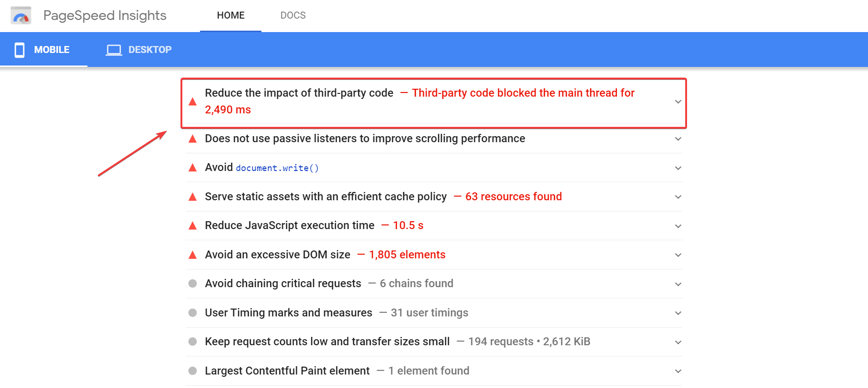Click warning triangle next to Avoid document.write()
The image size is (868, 388).
193,168
